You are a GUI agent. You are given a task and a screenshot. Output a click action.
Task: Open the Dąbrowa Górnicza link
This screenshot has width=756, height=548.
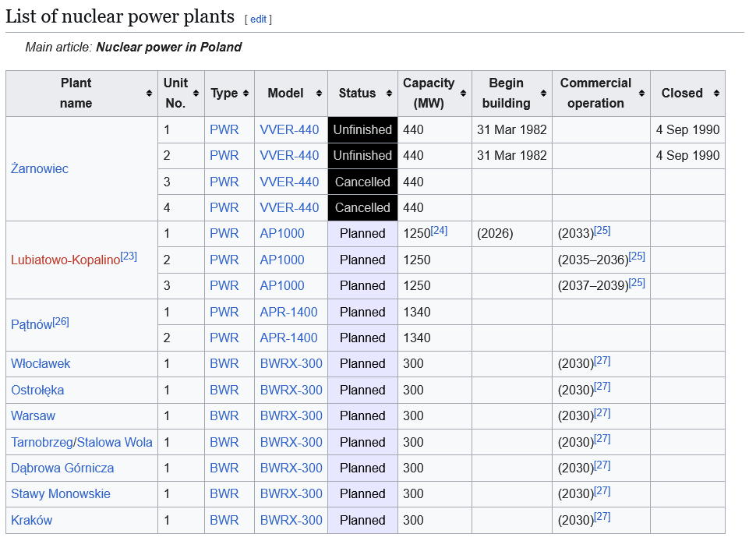(x=62, y=468)
